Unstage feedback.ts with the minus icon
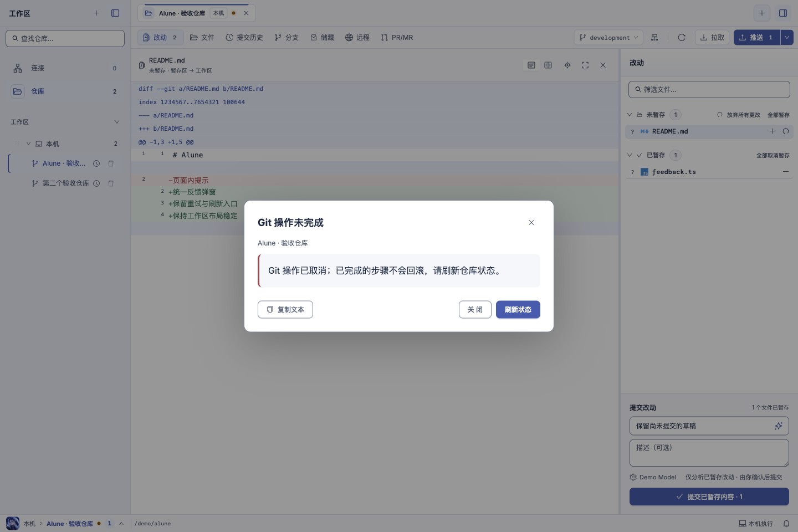 [786, 172]
